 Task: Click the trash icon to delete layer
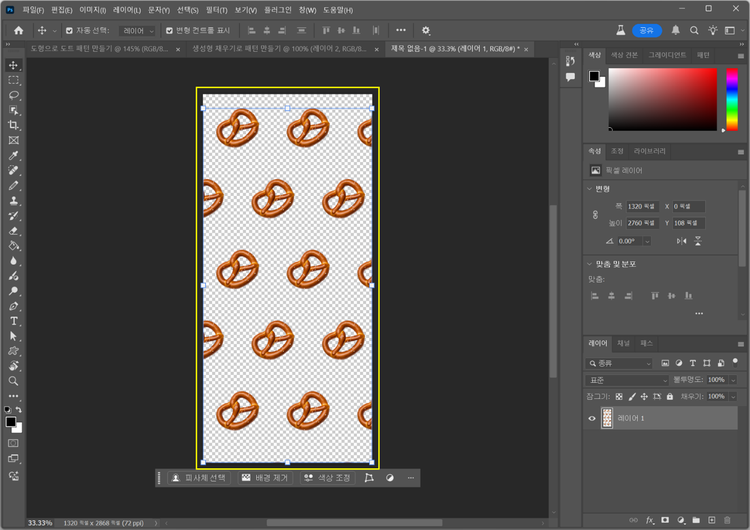(727, 520)
